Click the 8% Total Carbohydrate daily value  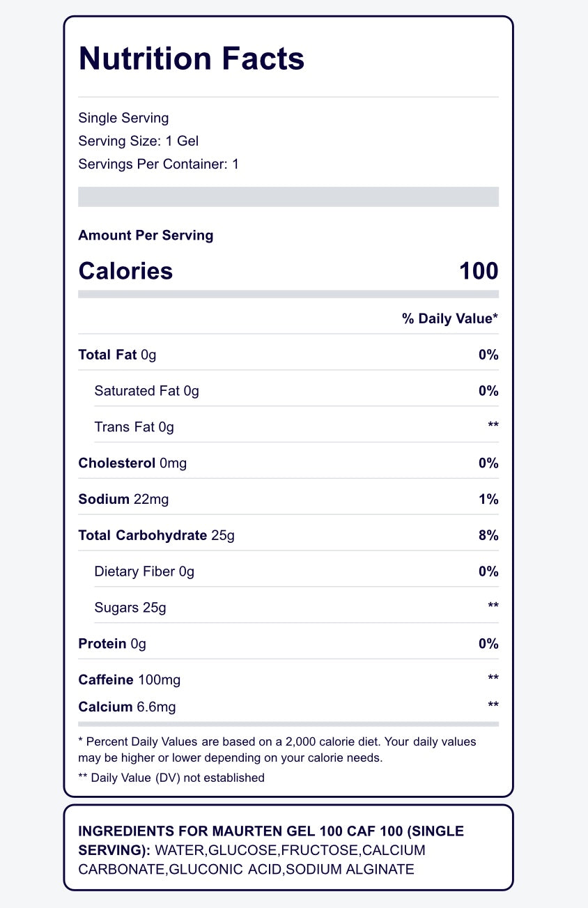tap(489, 536)
